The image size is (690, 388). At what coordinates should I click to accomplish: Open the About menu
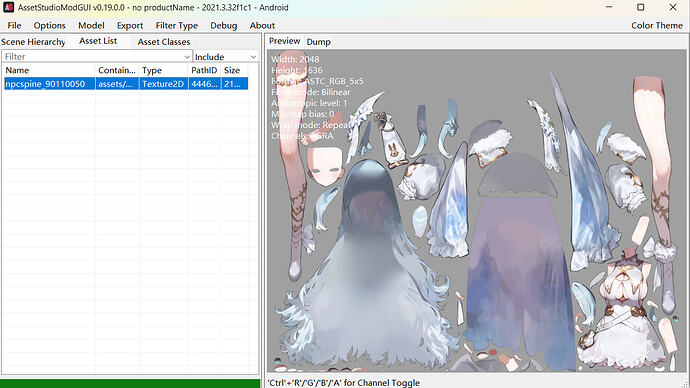point(262,26)
